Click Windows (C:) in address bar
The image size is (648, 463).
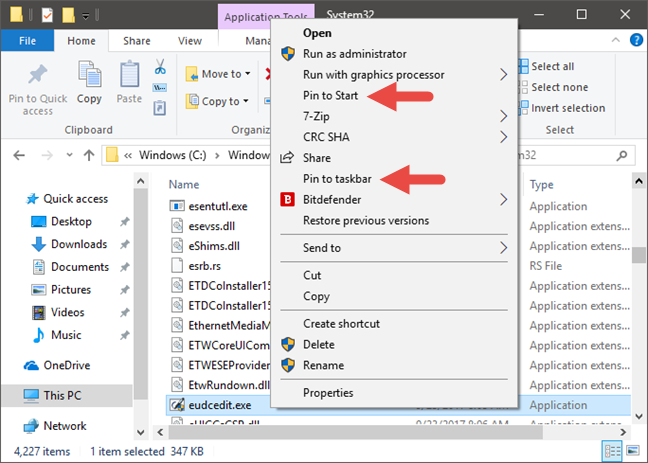click(x=172, y=155)
